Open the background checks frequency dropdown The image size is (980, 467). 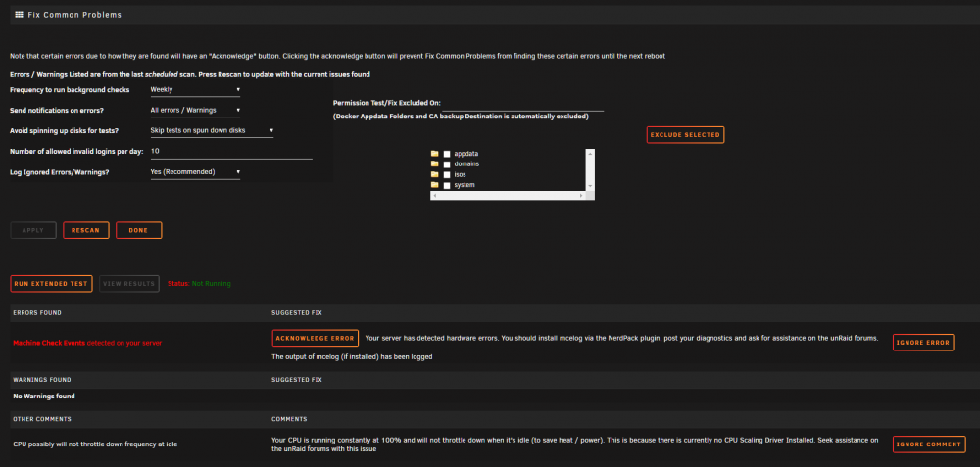tap(195, 90)
